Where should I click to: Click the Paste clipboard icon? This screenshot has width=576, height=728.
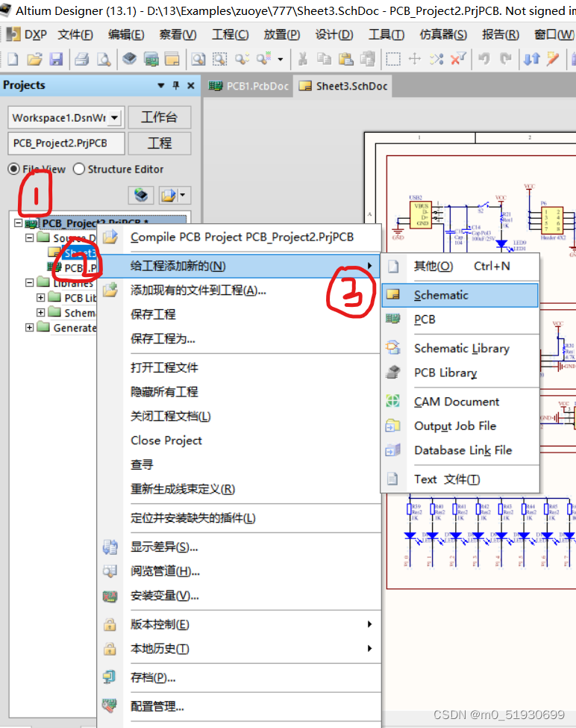(345, 59)
